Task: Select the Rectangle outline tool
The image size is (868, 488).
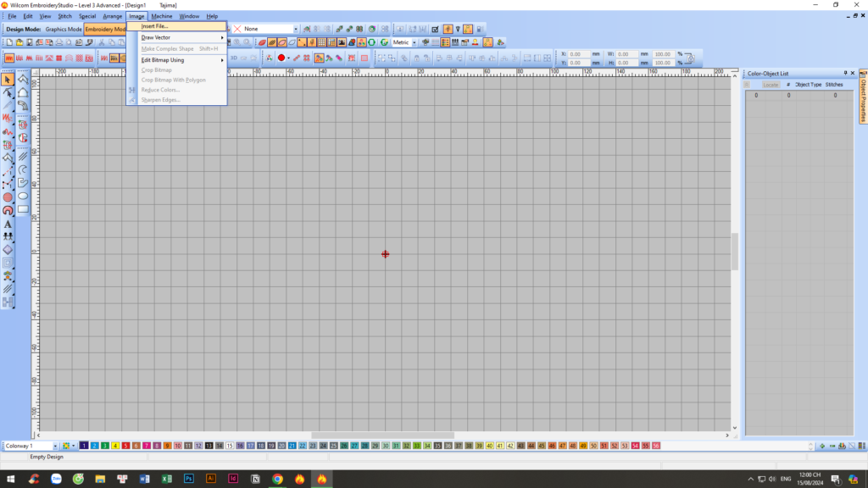Action: coord(23,209)
